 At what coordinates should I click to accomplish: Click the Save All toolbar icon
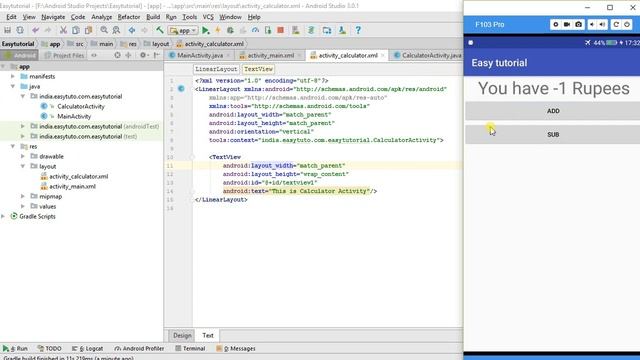7,30
